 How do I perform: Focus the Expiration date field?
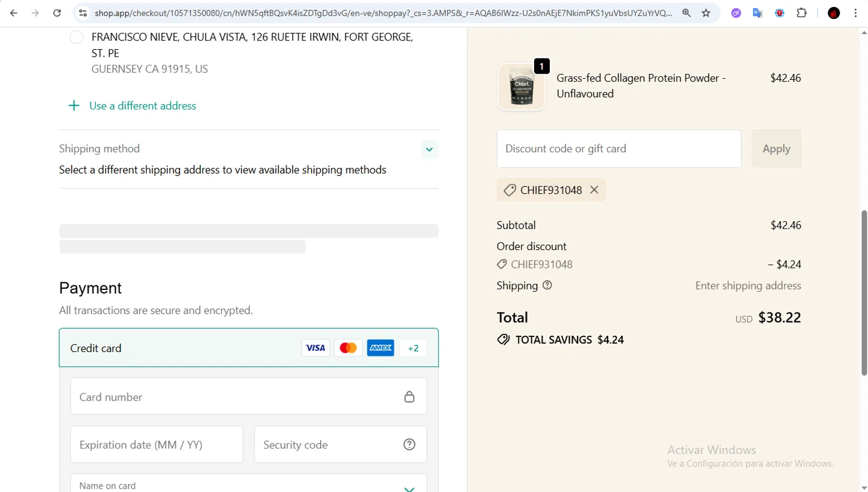[x=157, y=445]
